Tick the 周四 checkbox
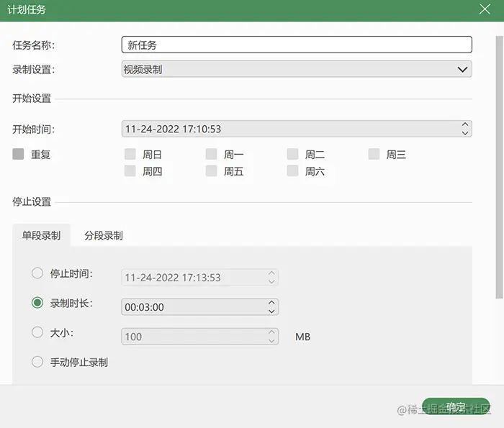The image size is (504, 428). click(x=130, y=170)
